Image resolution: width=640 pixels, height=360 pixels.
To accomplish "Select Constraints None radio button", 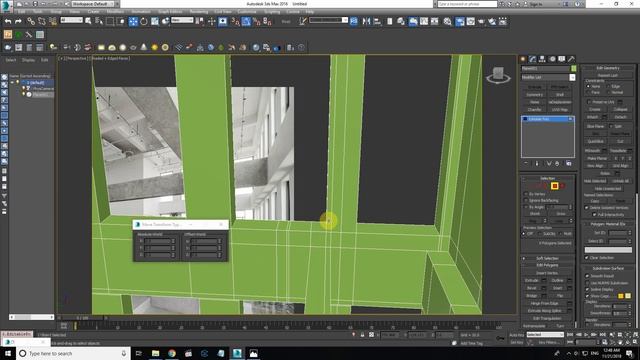I will [588, 87].
